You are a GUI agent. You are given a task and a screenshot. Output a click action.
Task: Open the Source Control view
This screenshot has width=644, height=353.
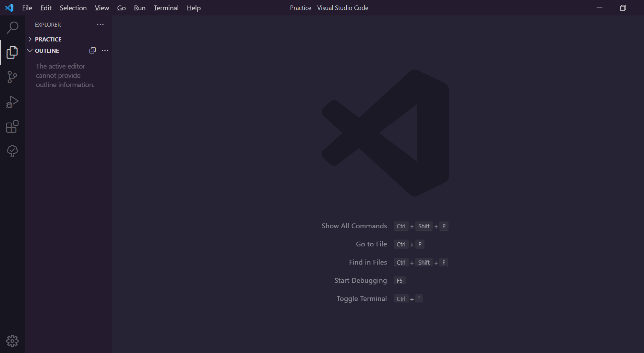click(x=12, y=77)
